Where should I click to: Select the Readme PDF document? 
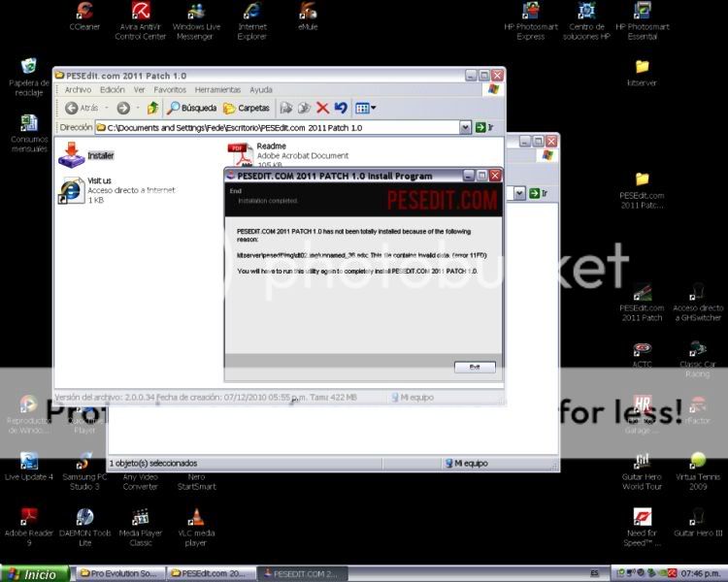288,154
